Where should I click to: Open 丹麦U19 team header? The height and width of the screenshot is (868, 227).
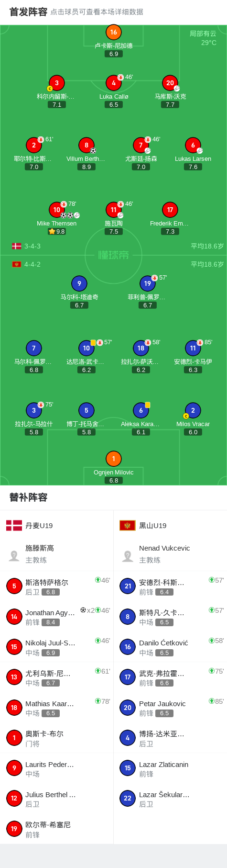point(57,525)
